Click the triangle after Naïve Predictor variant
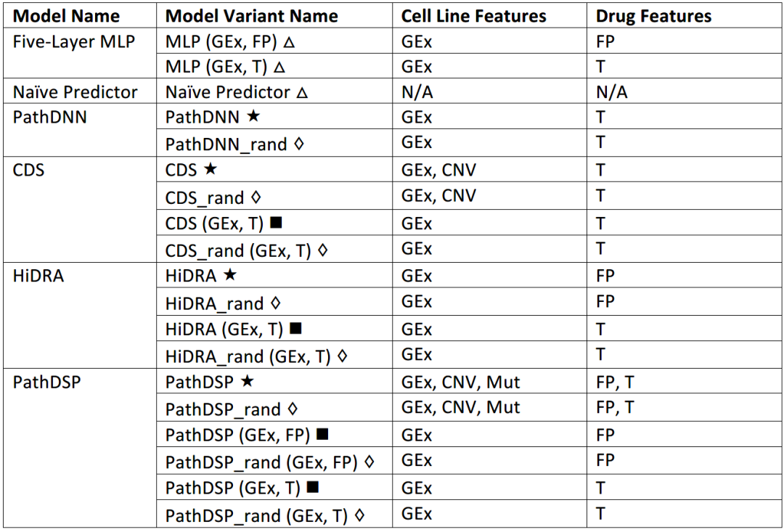Image resolution: width=784 pixels, height=532 pixels. pyautogui.click(x=301, y=92)
